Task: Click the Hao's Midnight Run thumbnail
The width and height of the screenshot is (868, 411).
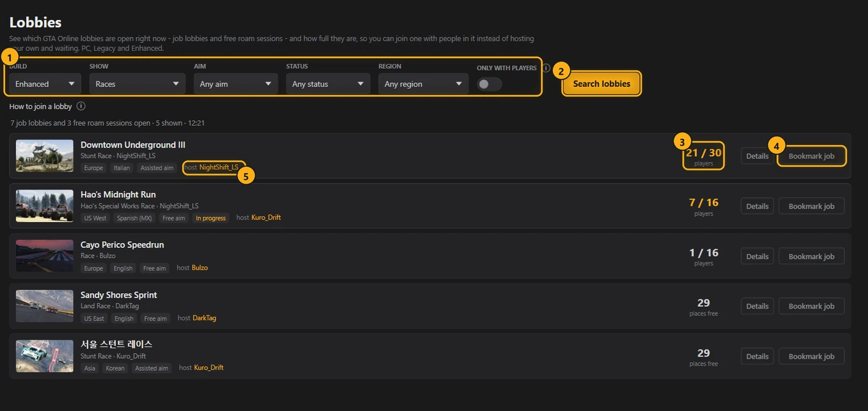Action: (45, 206)
